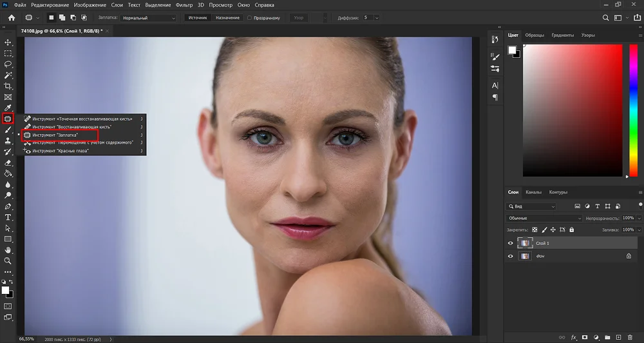644x343 pixels.
Task: Toggle filter for pixel layers
Action: pos(577,206)
